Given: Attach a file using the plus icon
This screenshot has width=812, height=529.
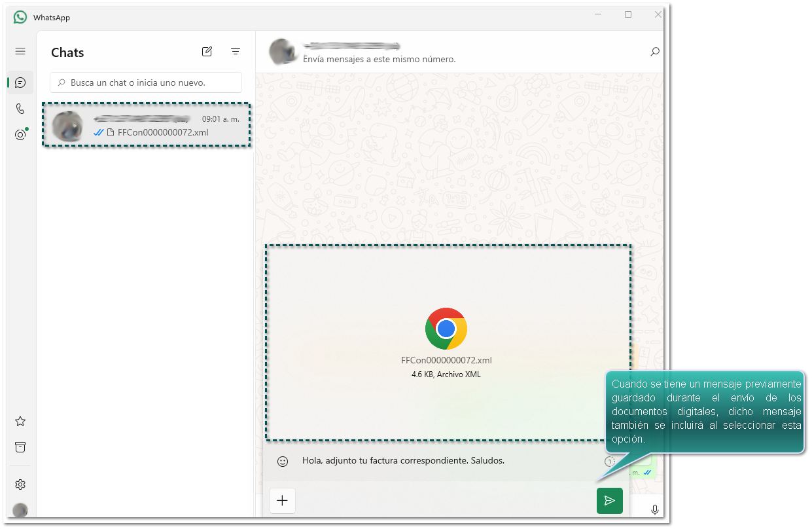Looking at the screenshot, I should [283, 500].
